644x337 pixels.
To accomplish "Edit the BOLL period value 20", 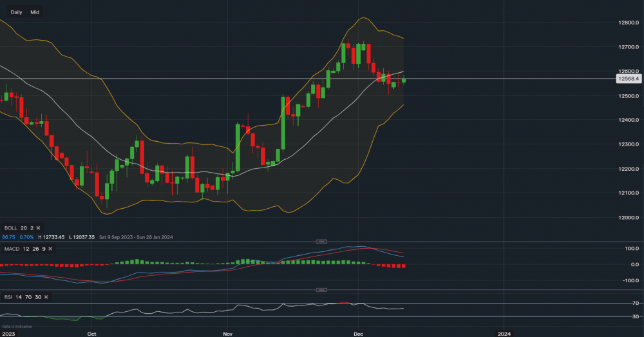I will tap(23, 228).
